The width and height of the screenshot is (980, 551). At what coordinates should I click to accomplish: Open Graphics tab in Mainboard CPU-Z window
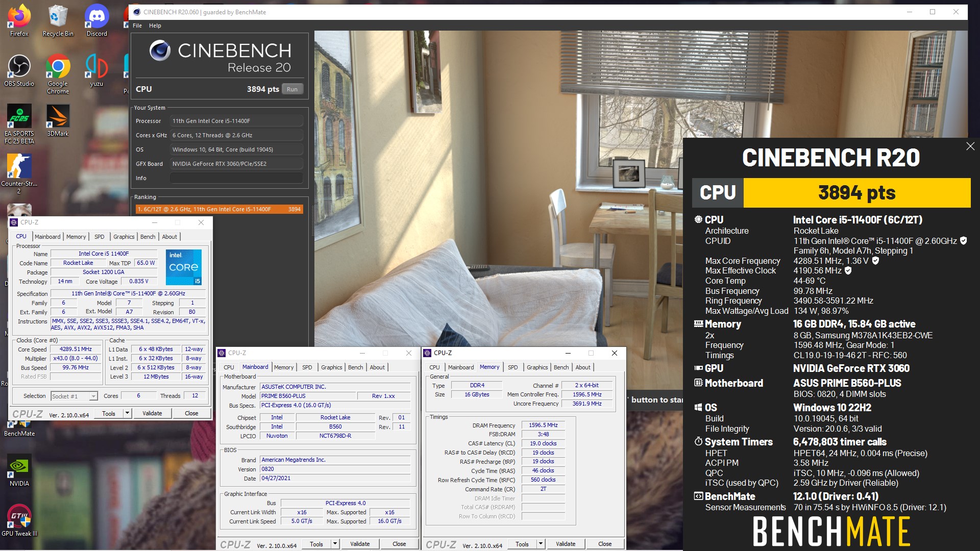(x=332, y=367)
